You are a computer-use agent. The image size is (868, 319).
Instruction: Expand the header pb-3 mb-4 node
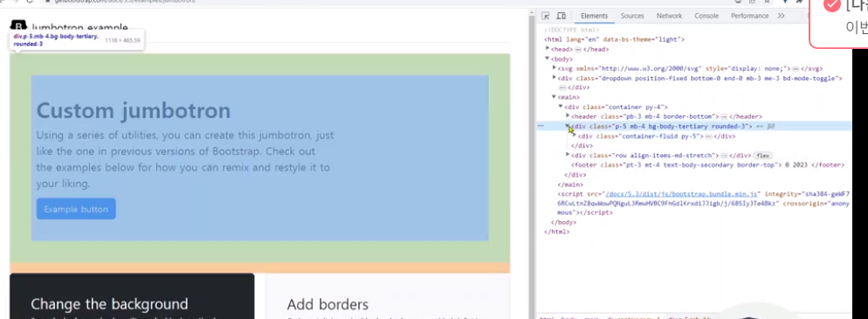tap(568, 116)
